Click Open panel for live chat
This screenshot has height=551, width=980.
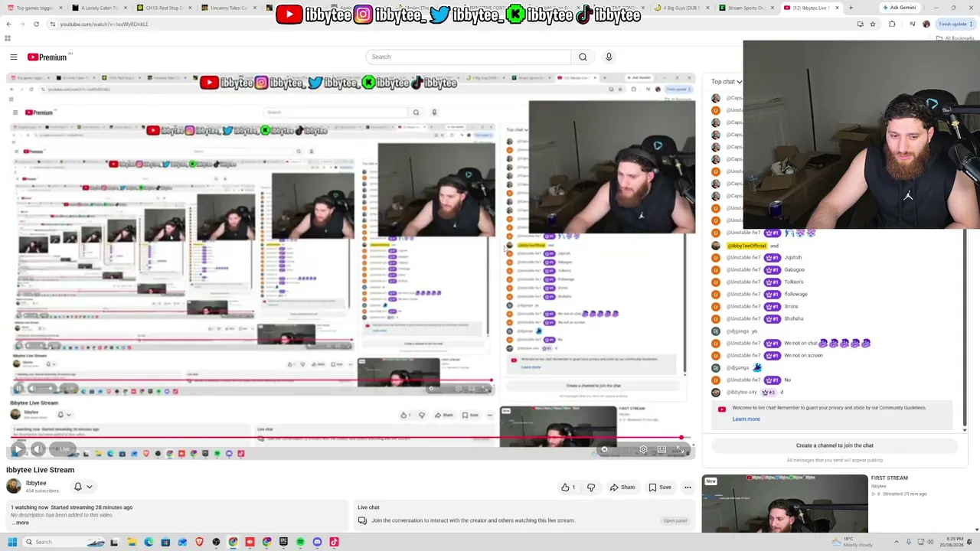pyautogui.click(x=675, y=521)
